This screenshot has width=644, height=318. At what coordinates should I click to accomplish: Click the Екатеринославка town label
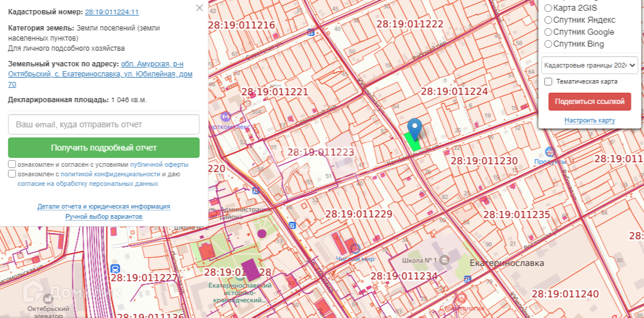(x=507, y=264)
